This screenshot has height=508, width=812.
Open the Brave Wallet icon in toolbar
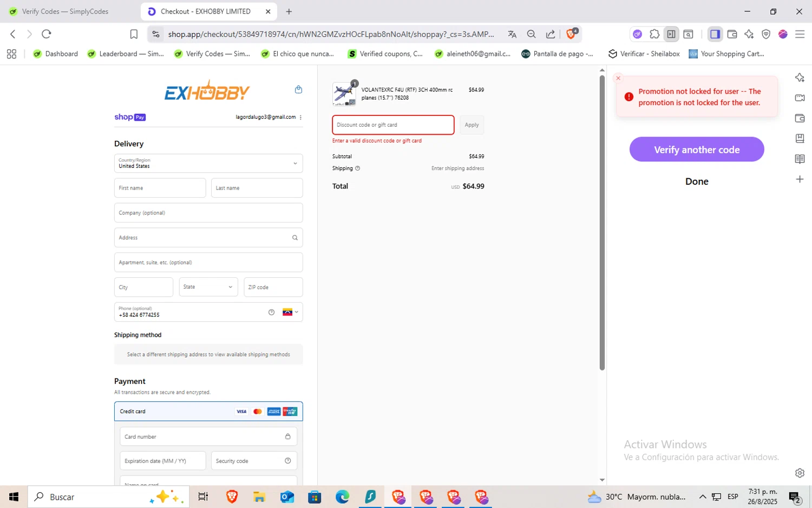click(732, 34)
